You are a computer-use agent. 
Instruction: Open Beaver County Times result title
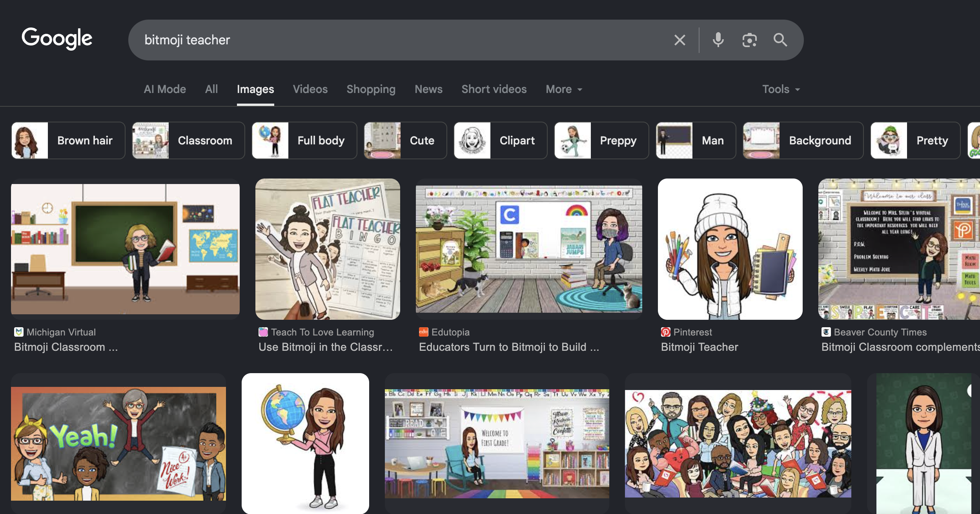coord(900,347)
